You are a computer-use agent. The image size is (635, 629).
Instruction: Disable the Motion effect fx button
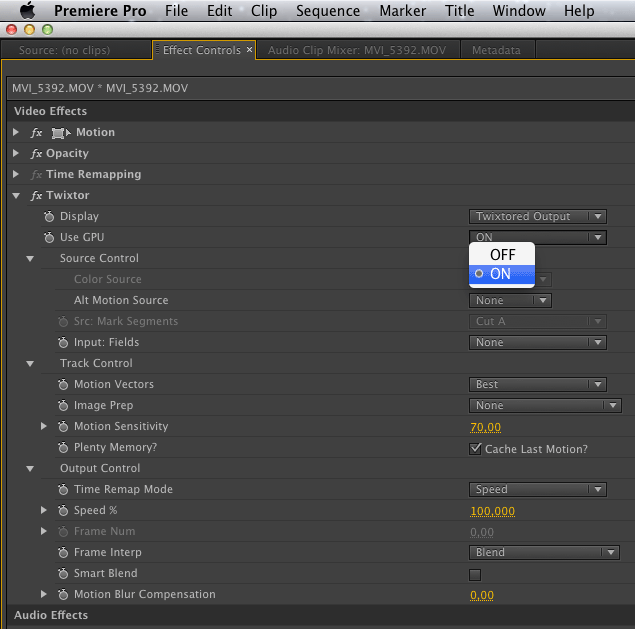pos(36,133)
